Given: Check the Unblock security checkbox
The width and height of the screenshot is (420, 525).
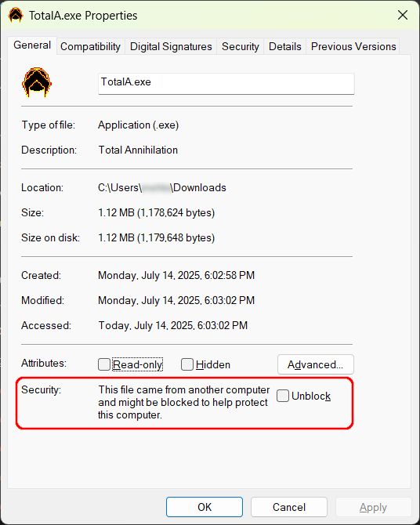Looking at the screenshot, I should [x=283, y=396].
